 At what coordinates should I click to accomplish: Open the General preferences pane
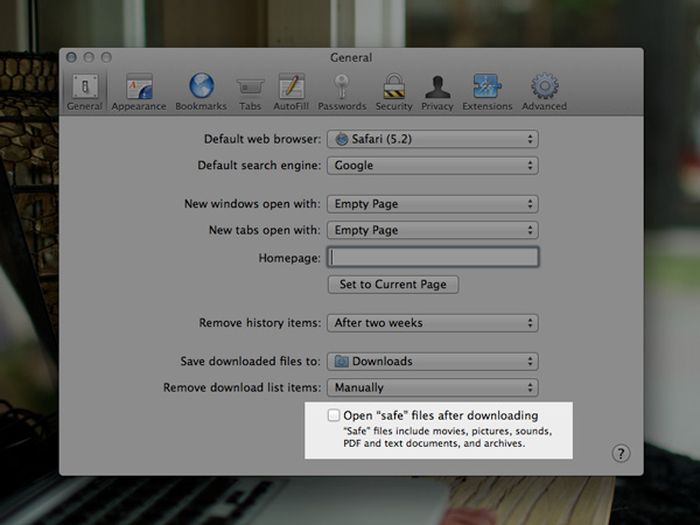tap(85, 92)
